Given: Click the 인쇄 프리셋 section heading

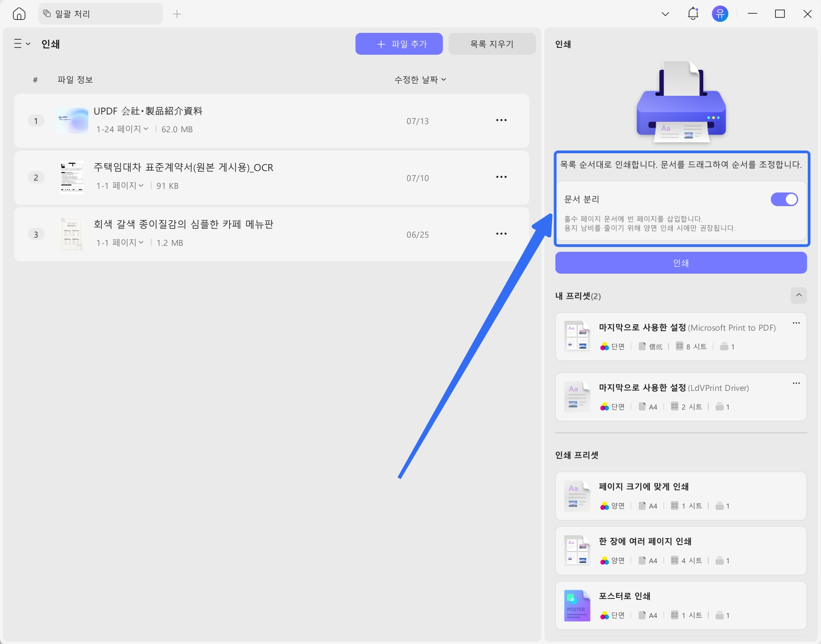Looking at the screenshot, I should pyautogui.click(x=577, y=455).
